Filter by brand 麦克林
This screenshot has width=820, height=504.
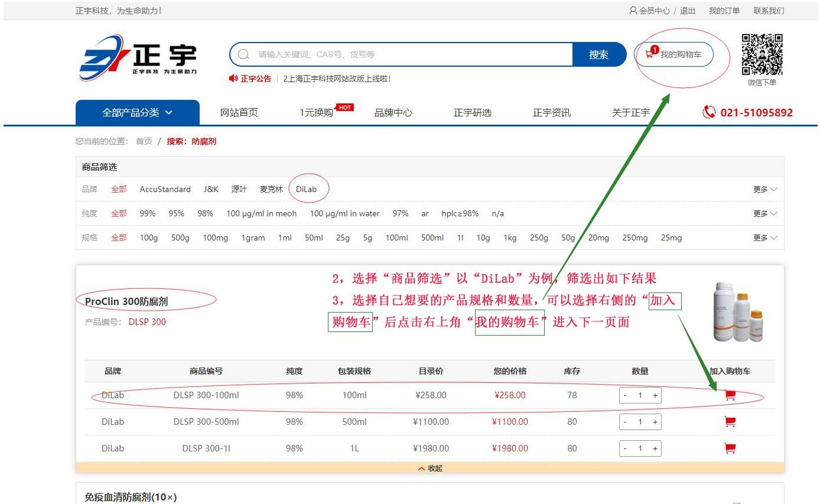click(271, 189)
